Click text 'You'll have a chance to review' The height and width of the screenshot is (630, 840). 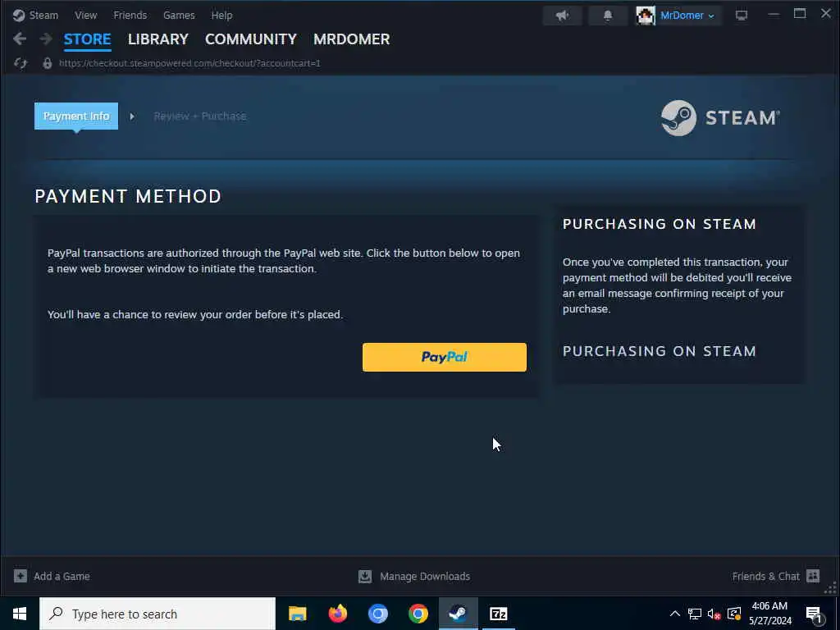click(x=195, y=314)
